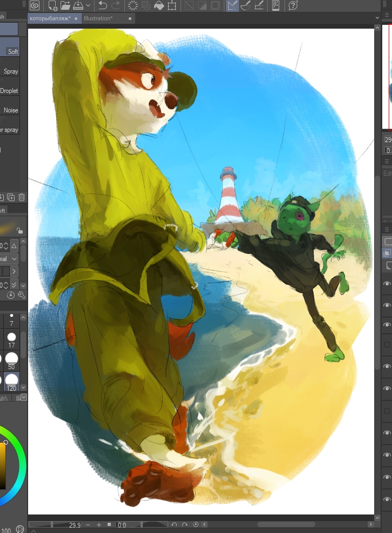Viewport: 392px width, 533px height.
Task: Click the Invert selected area icon
Action: point(202,5)
